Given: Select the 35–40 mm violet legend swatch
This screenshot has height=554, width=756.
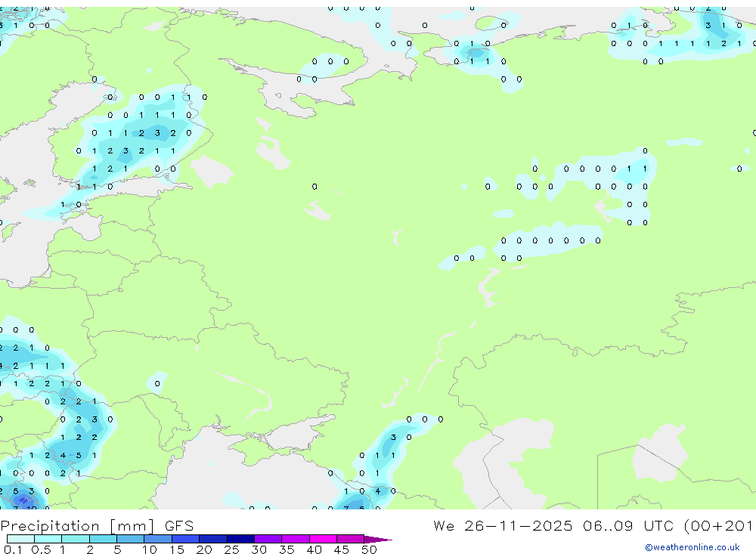Looking at the screenshot, I should coord(296,539).
